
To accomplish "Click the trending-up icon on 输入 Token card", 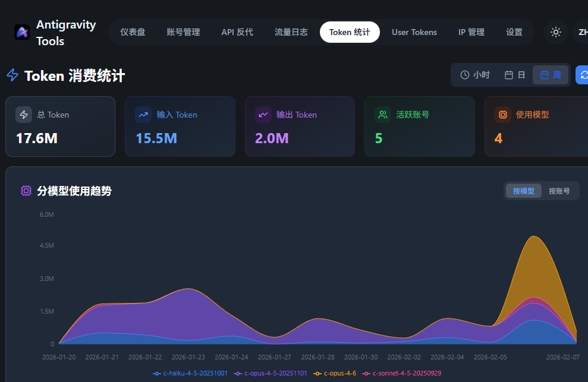I will pyautogui.click(x=143, y=115).
